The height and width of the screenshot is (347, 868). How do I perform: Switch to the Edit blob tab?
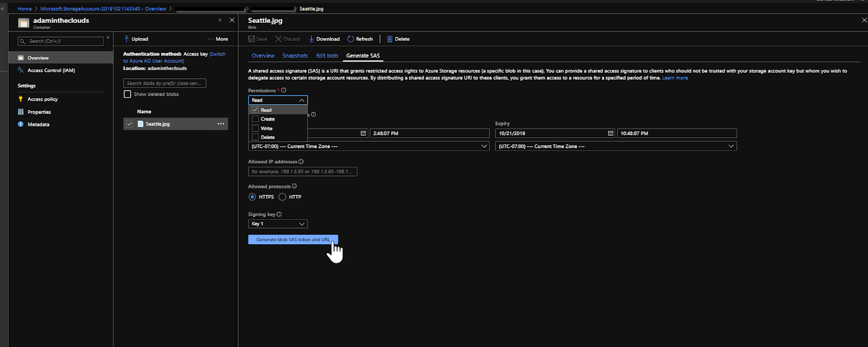point(327,56)
